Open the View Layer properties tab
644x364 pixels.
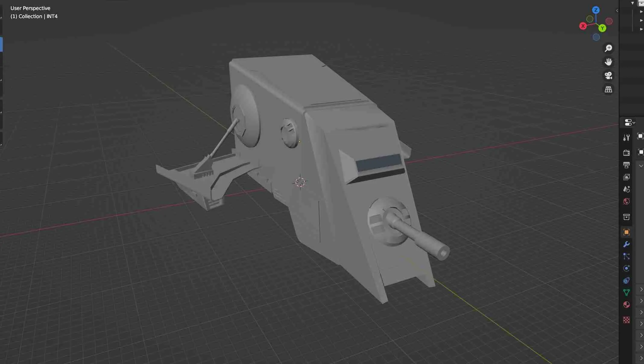pyautogui.click(x=627, y=177)
